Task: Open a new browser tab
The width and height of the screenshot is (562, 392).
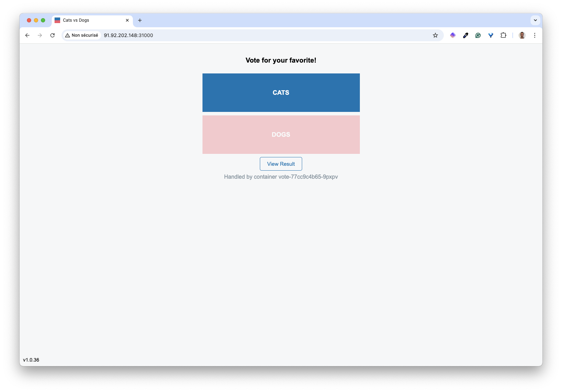Action: pos(140,20)
